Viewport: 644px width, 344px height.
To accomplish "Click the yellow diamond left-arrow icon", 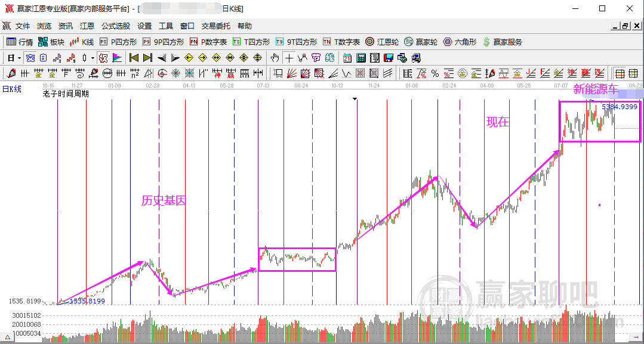I will tap(189, 58).
